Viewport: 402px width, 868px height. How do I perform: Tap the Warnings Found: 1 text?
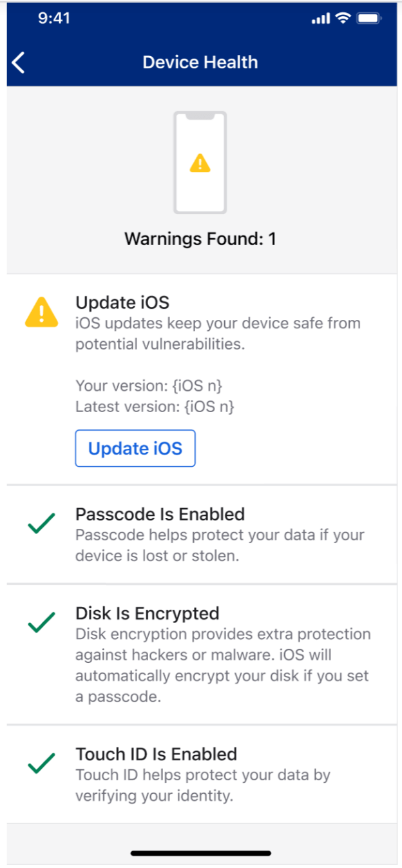click(200, 239)
